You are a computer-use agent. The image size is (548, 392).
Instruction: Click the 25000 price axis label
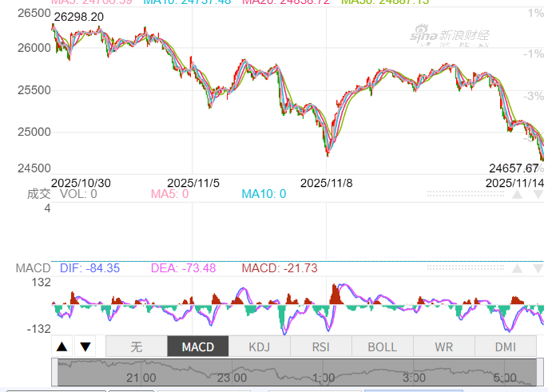point(34,132)
